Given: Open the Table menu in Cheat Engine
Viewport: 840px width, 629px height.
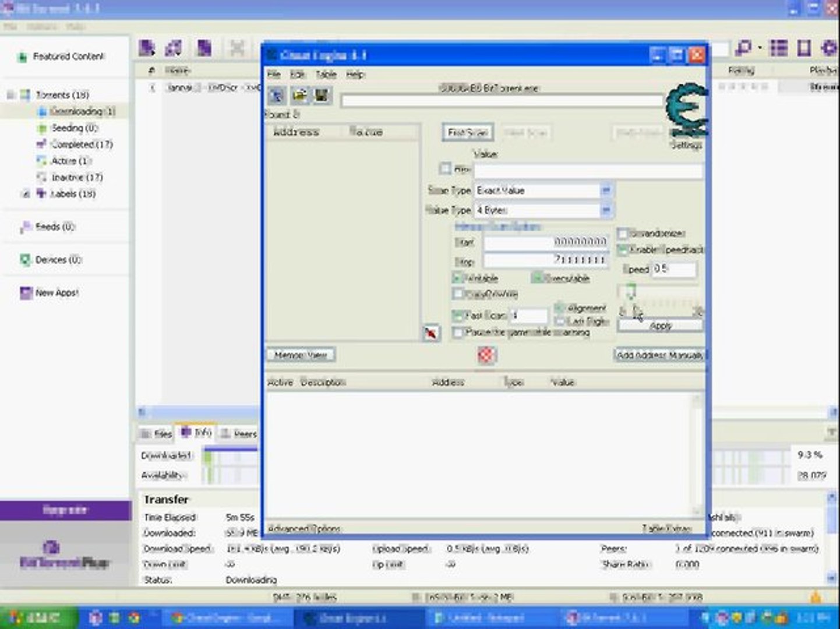Looking at the screenshot, I should (x=326, y=75).
